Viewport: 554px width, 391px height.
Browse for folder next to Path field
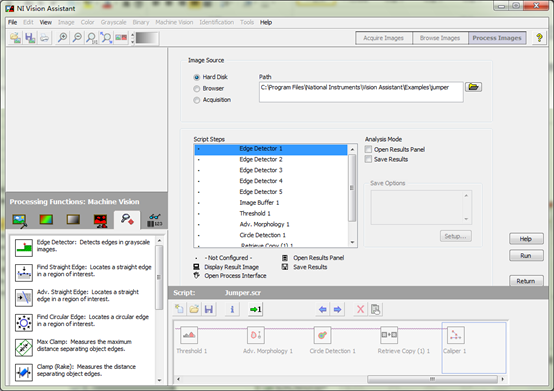pyautogui.click(x=473, y=87)
